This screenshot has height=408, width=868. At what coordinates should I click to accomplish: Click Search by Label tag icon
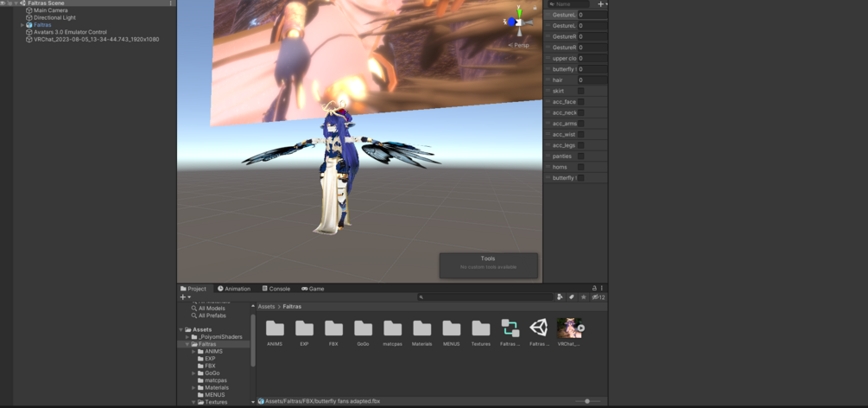tap(572, 297)
